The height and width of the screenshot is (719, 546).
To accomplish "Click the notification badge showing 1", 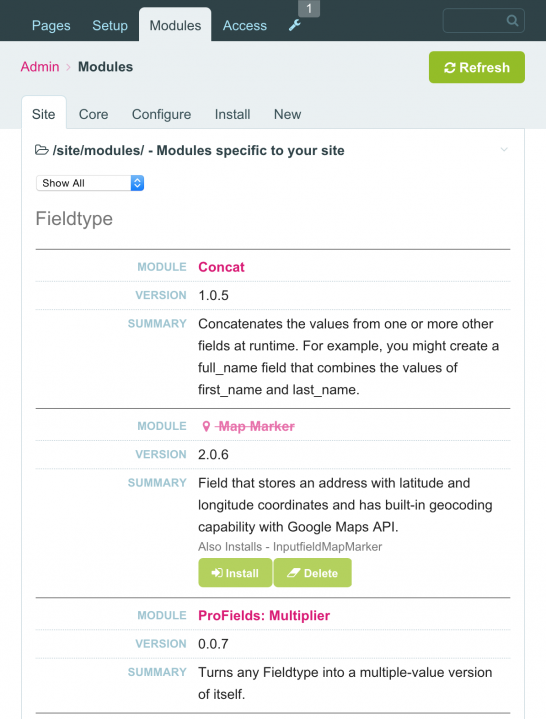I will pos(309,9).
